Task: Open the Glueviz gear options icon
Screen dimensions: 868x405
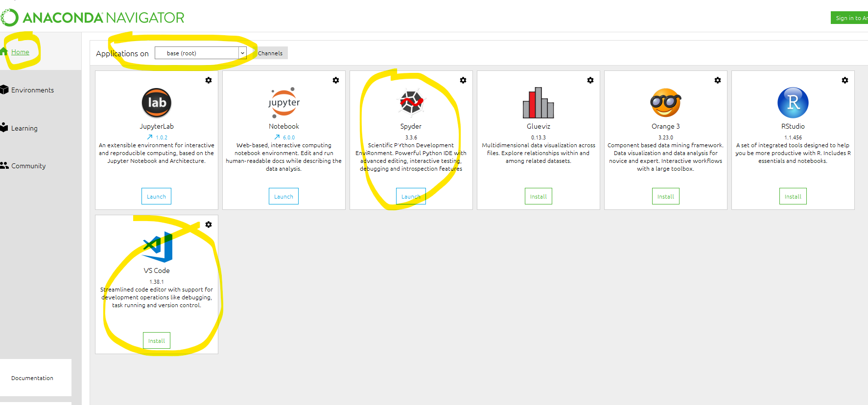Action: [x=590, y=80]
